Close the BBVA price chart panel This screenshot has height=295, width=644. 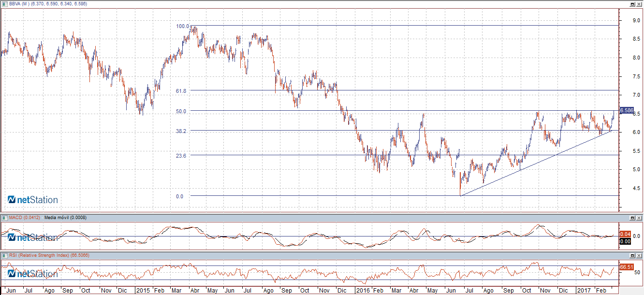(639, 3)
